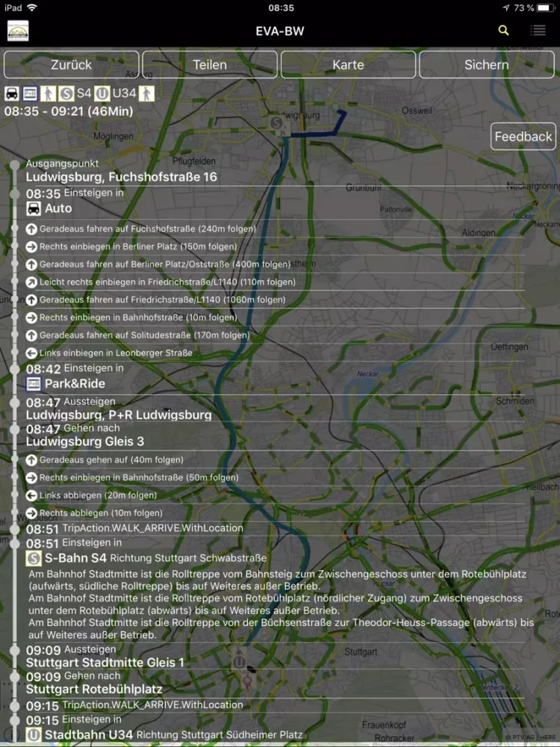Tap the timeline node at 08:42
This screenshot has height=747, width=560.
click(15, 369)
